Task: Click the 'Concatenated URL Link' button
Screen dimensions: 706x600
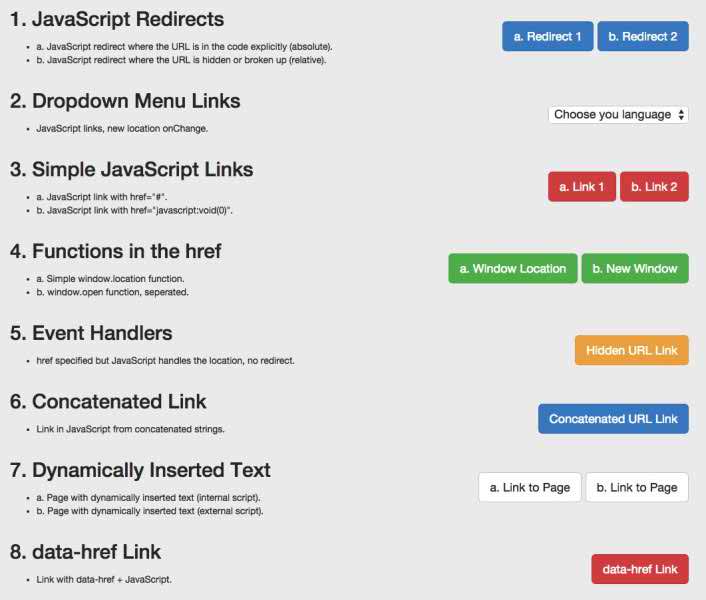Action: tap(613, 419)
